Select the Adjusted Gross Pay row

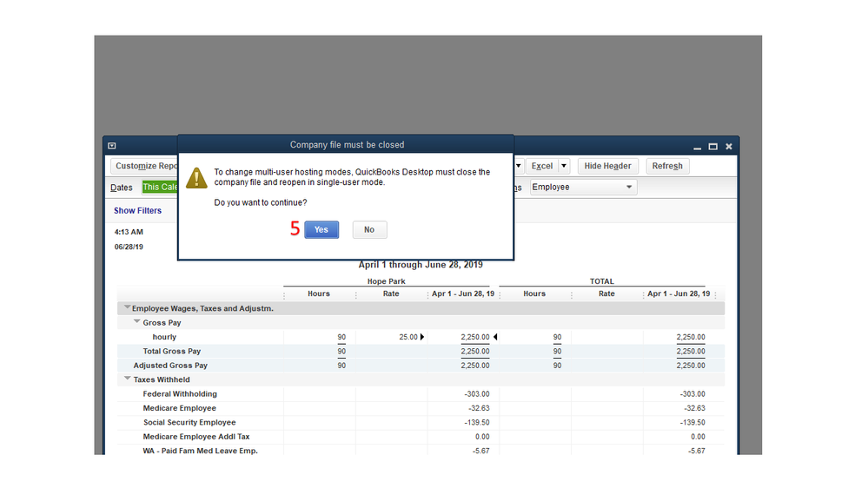pyautogui.click(x=421, y=366)
